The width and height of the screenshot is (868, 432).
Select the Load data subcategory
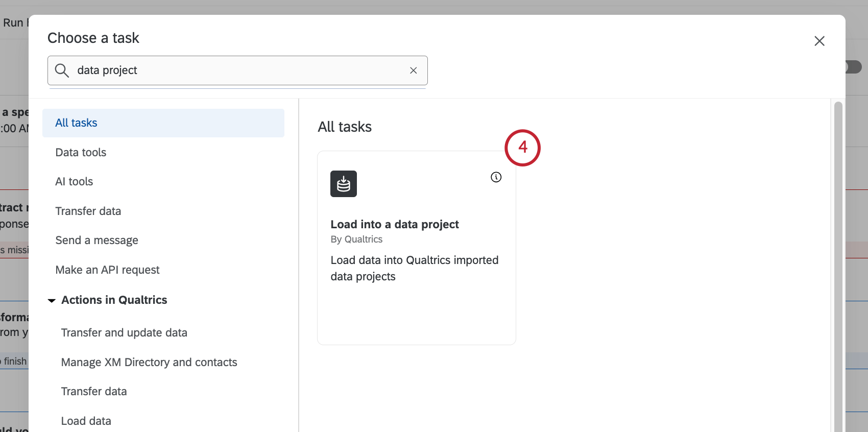pos(86,421)
